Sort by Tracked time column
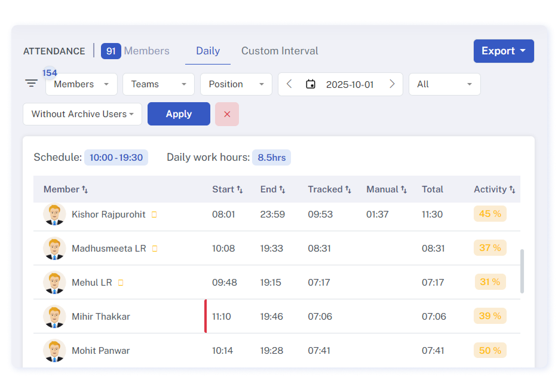 coord(348,189)
